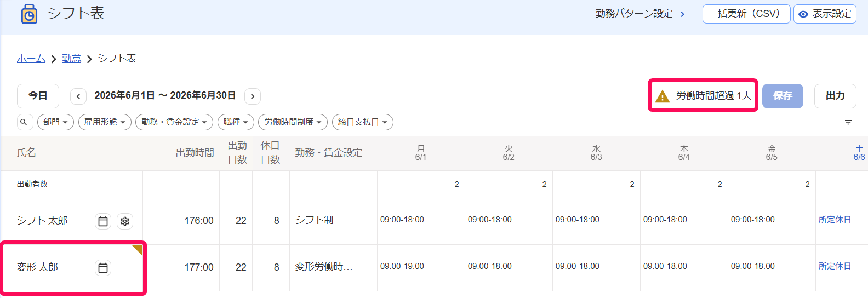Select シフト 太郎 name cell
The image size is (868, 298).
(72, 221)
